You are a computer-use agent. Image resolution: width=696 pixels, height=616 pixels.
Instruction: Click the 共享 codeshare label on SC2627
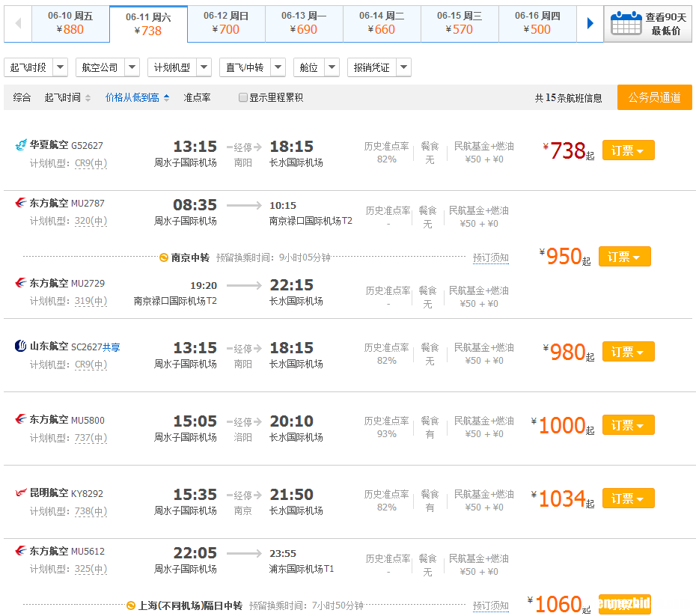pyautogui.click(x=112, y=347)
